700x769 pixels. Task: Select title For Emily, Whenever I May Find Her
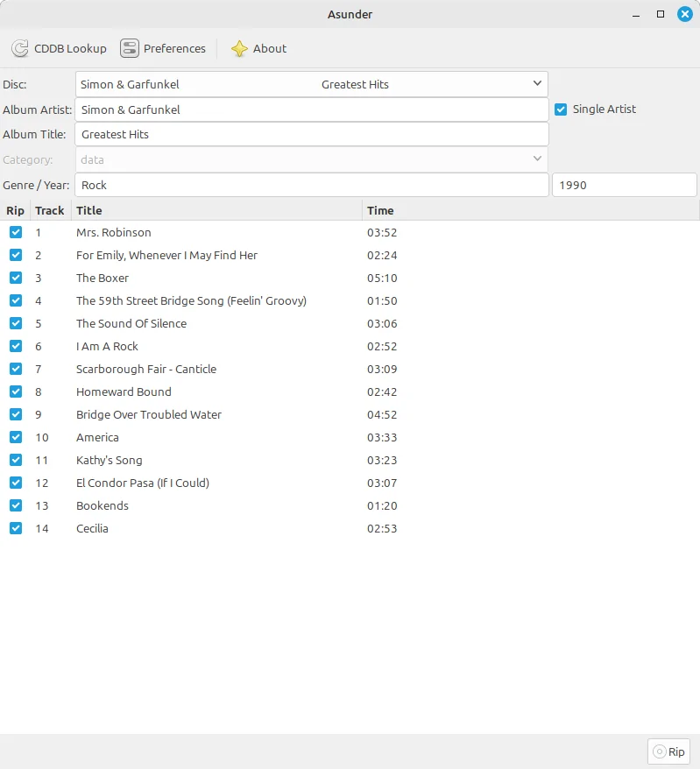166,255
